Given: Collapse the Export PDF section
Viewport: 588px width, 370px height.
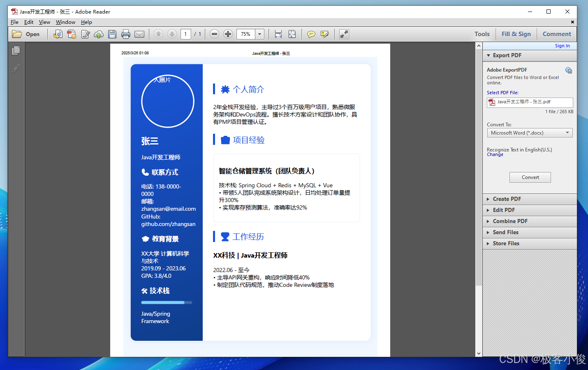Looking at the screenshot, I should tap(530, 55).
